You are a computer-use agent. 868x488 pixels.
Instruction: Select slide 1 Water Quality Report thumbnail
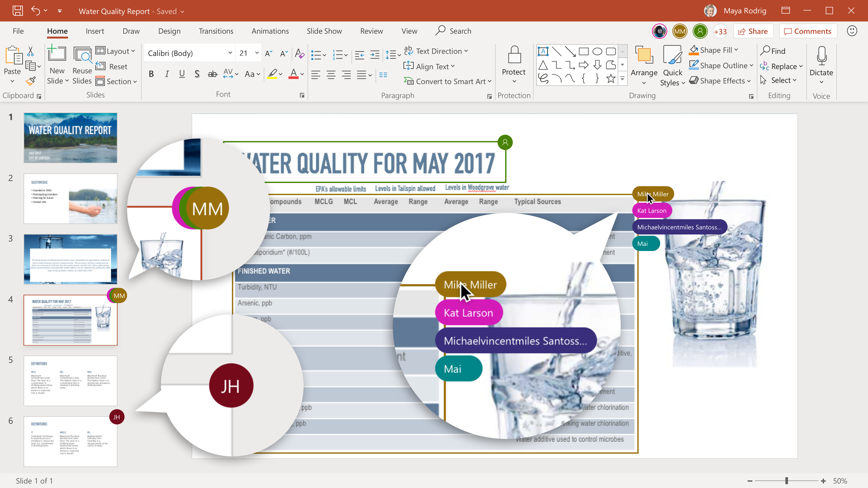tap(70, 138)
